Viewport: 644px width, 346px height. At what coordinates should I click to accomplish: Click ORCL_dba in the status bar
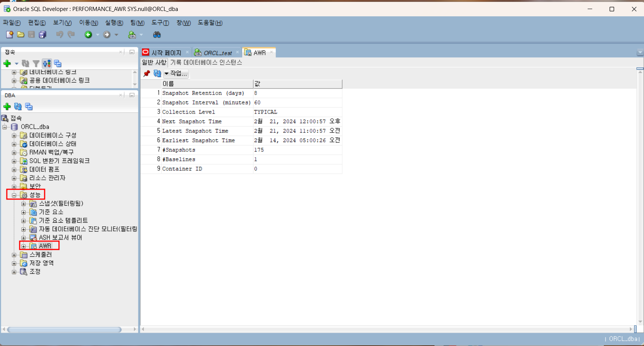point(623,339)
